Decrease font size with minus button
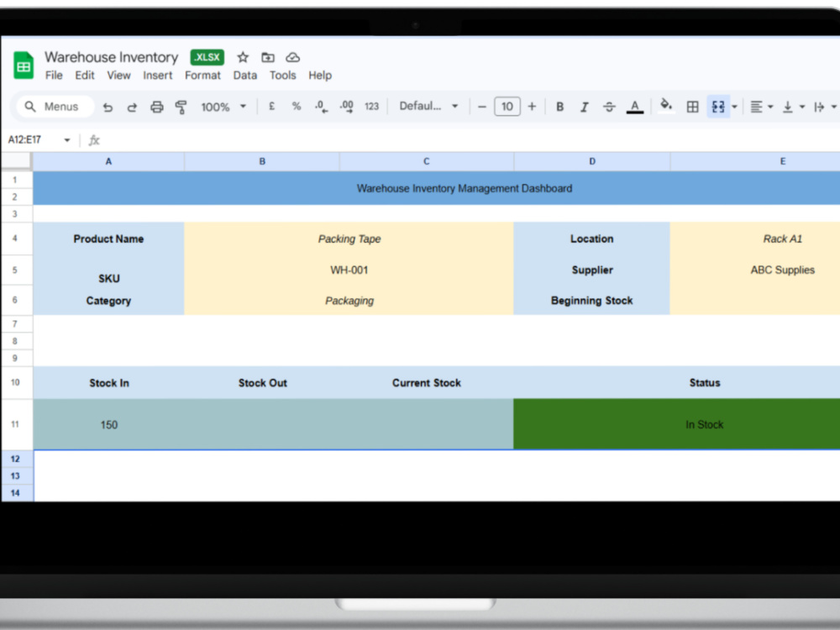The width and height of the screenshot is (840, 630). coord(481,107)
